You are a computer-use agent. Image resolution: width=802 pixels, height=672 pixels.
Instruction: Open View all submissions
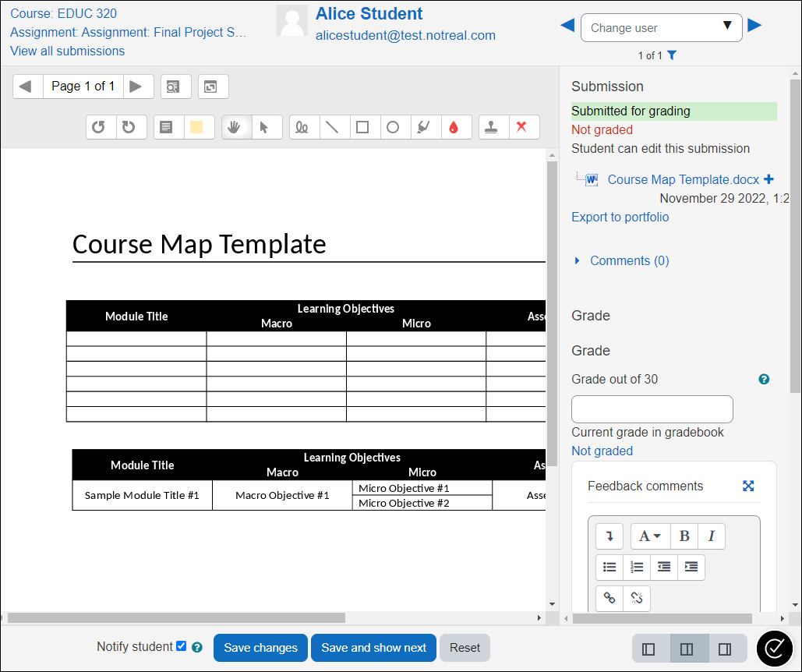pyautogui.click(x=67, y=51)
